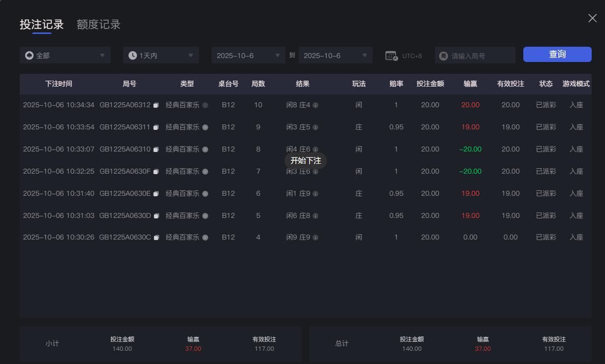Viewport: 605px width, 364px height.
Task: Switch to the 额度记录 tab
Action: [97, 24]
